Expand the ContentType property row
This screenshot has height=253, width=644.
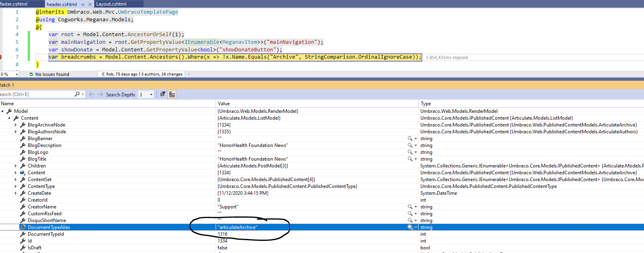coord(16,186)
